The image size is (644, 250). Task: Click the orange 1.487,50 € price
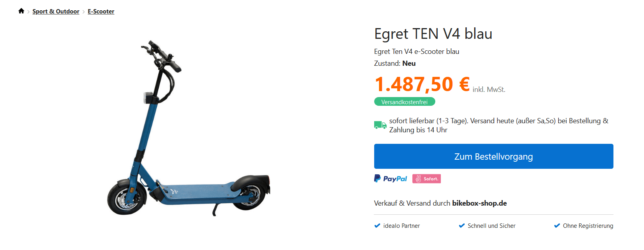point(422,84)
